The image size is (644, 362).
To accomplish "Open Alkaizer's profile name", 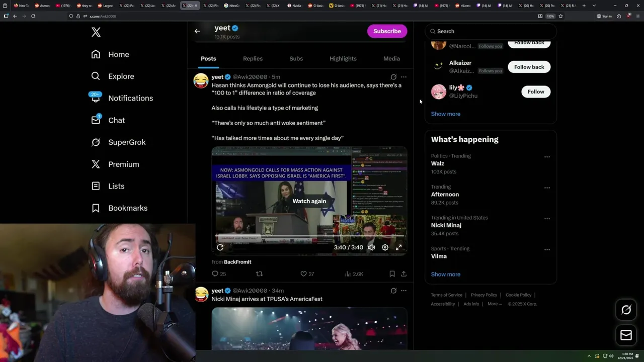I will pos(460,63).
